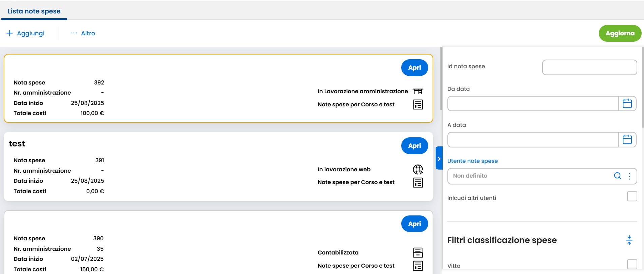644x274 pixels.
Task: Click the search magnifier in Utente note spese
Action: tap(617, 176)
